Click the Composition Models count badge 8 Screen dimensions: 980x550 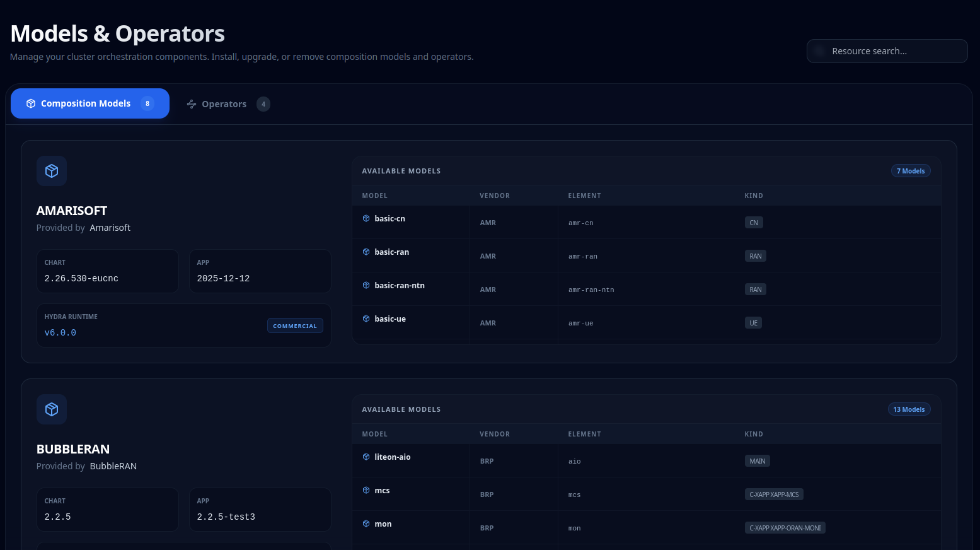pyautogui.click(x=147, y=103)
